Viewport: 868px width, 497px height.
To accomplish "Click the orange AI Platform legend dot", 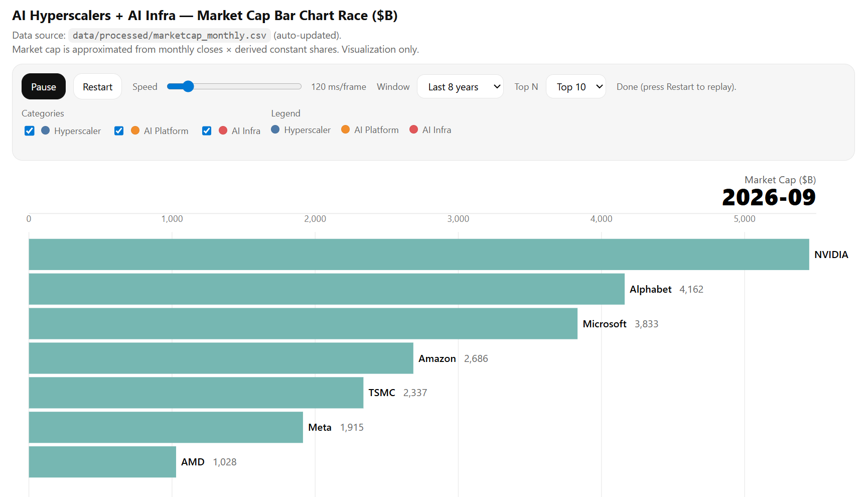I will coord(345,130).
